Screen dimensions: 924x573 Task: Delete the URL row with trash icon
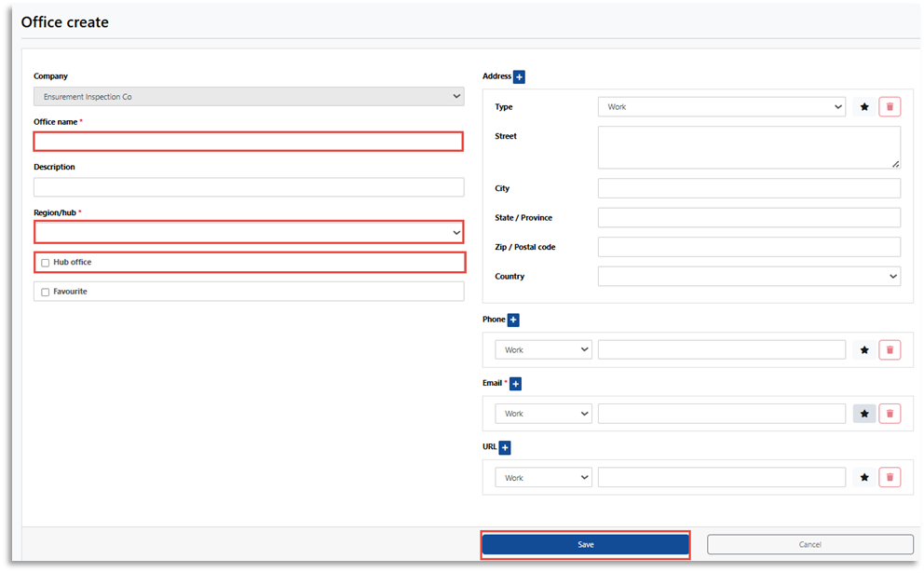[890, 477]
